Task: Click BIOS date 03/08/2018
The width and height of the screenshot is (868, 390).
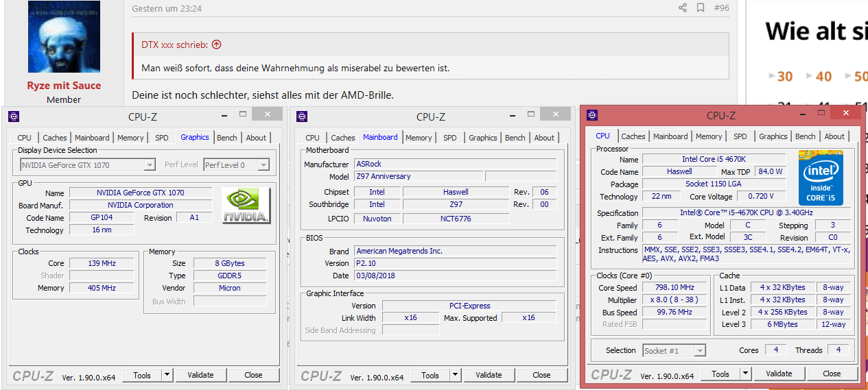Action: pos(455,276)
